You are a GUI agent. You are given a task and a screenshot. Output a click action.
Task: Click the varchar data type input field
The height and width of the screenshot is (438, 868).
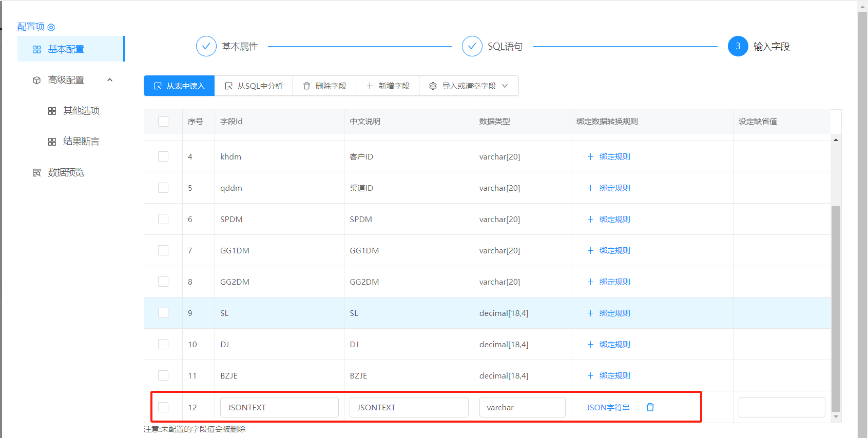point(522,407)
